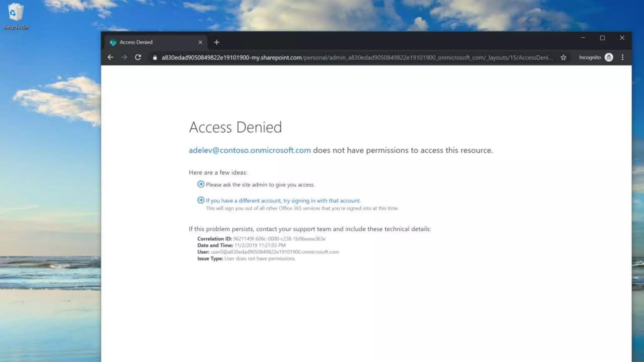Click the Incognito profile icon

609,58
